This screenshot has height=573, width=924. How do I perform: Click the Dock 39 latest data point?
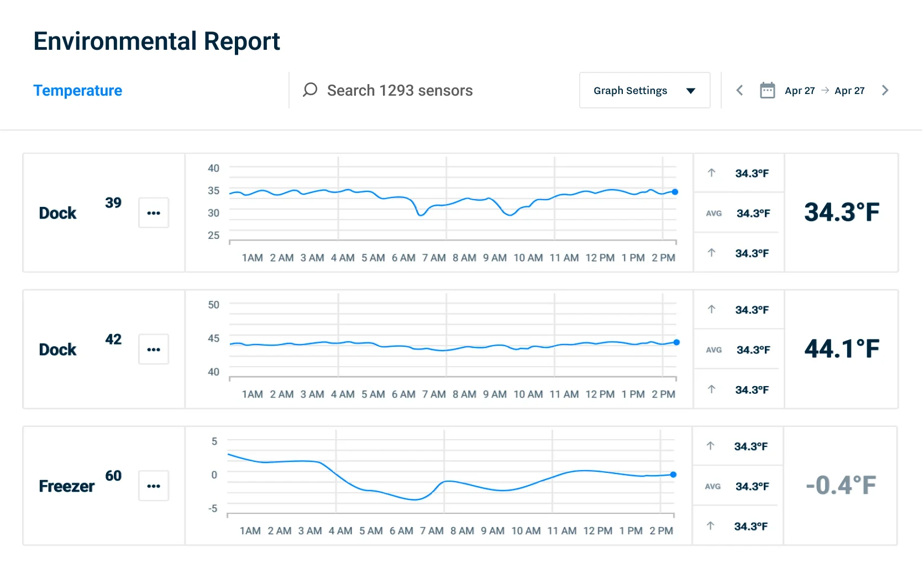(675, 192)
